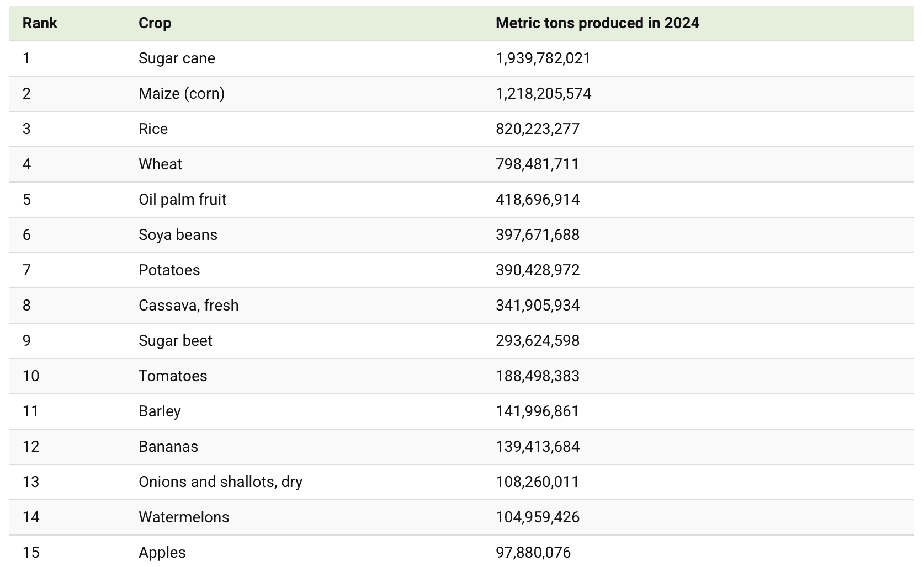Viewport: 924px width, 567px height.
Task: Click the Metric tons produced in 2024 header
Action: coord(597,23)
